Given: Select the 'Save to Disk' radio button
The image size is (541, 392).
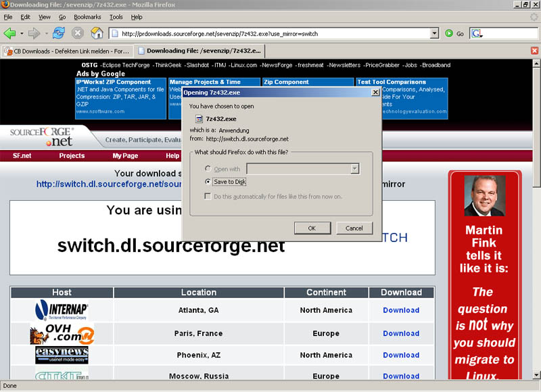Looking at the screenshot, I should (x=208, y=181).
